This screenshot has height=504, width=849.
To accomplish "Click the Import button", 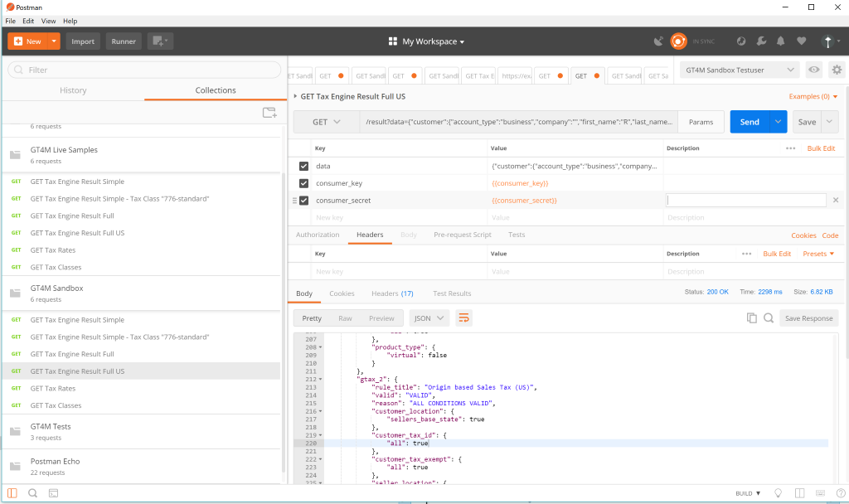I will 83,41.
